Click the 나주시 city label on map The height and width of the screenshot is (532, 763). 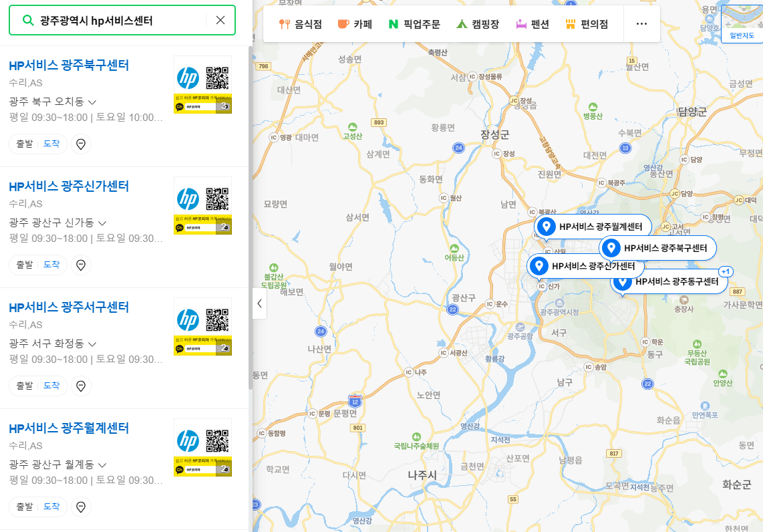(422, 475)
